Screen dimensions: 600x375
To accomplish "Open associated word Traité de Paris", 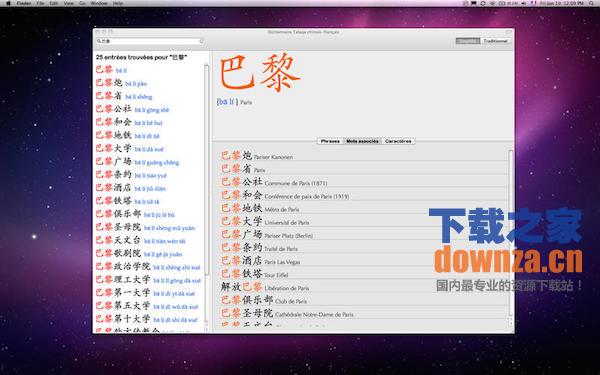I will tap(259, 248).
